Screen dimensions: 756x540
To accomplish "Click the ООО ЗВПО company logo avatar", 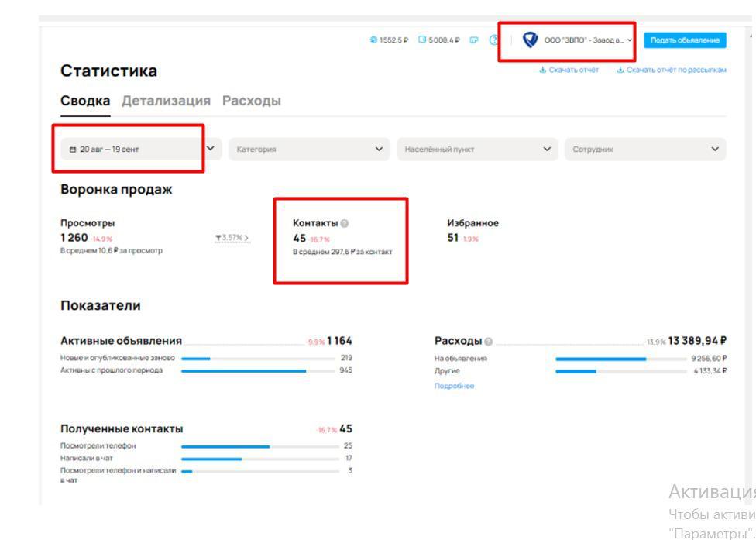I will 530,40.
